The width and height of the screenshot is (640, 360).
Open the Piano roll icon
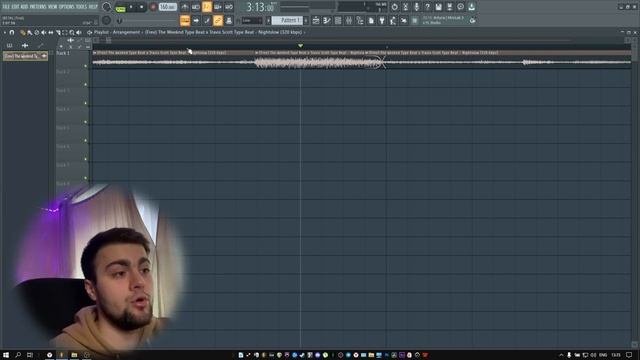pyautogui.click(x=327, y=20)
